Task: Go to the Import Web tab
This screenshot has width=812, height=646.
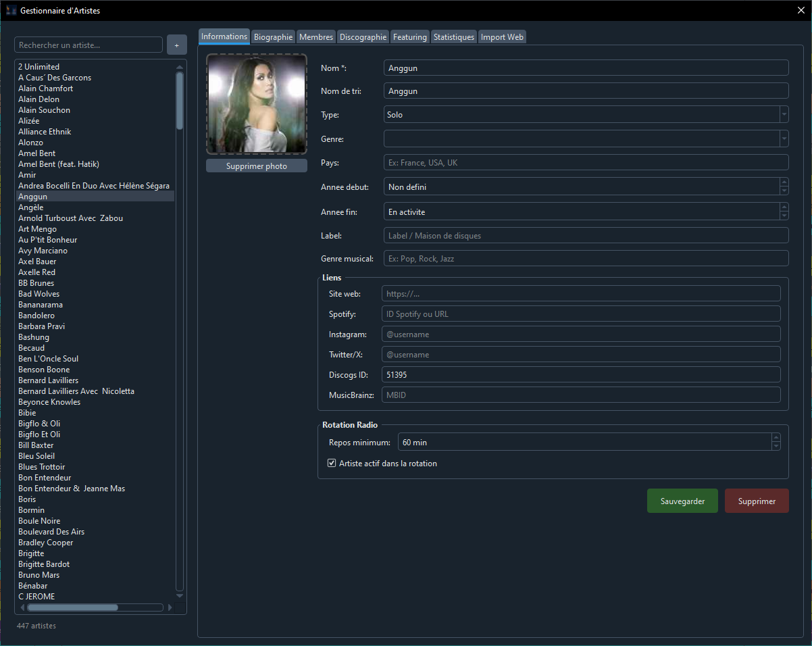Action: point(502,37)
